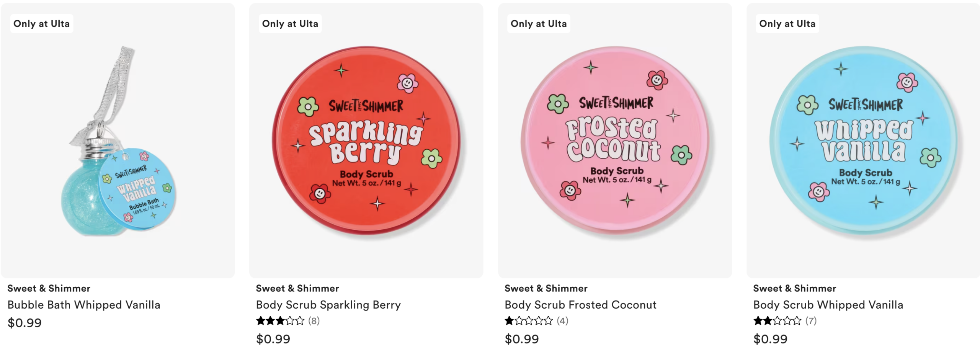The image size is (980, 348).
Task: Open the blue Whipped Vanilla body scrub image
Action: 863,141
